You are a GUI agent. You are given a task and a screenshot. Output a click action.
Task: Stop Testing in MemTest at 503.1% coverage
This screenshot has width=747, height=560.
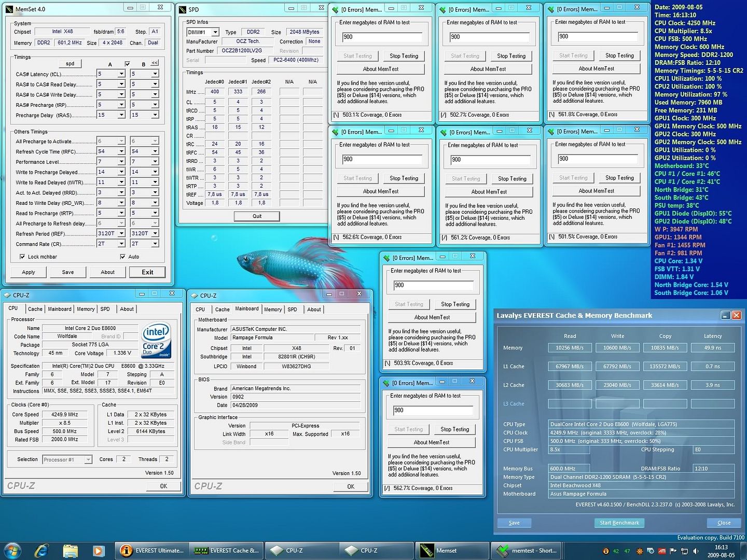[x=404, y=56]
